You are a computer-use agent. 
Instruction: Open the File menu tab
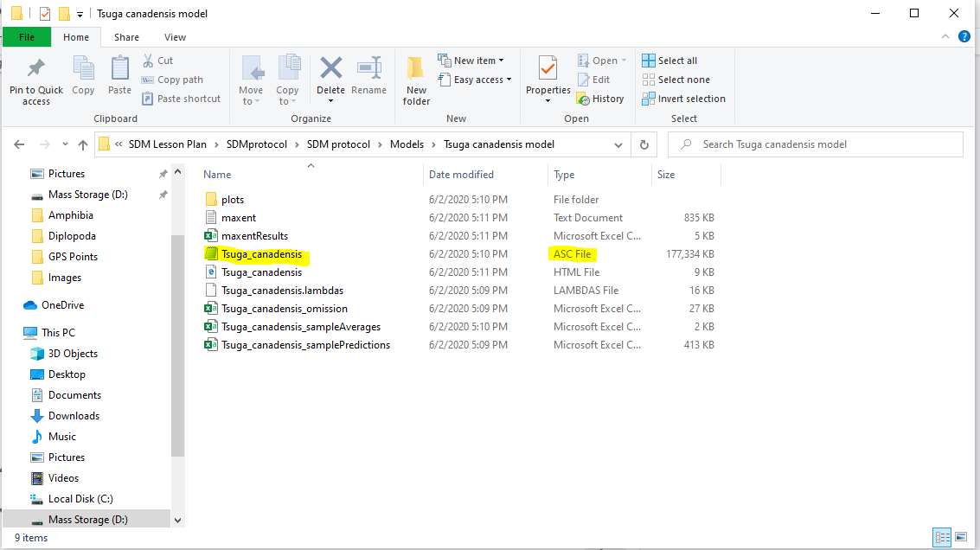27,37
